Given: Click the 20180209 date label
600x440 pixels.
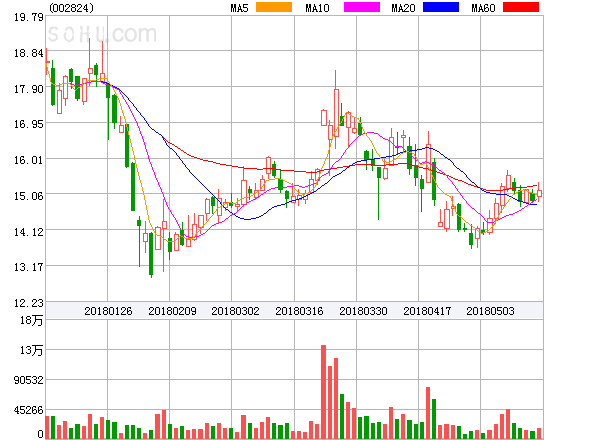Looking at the screenshot, I should (172, 311).
